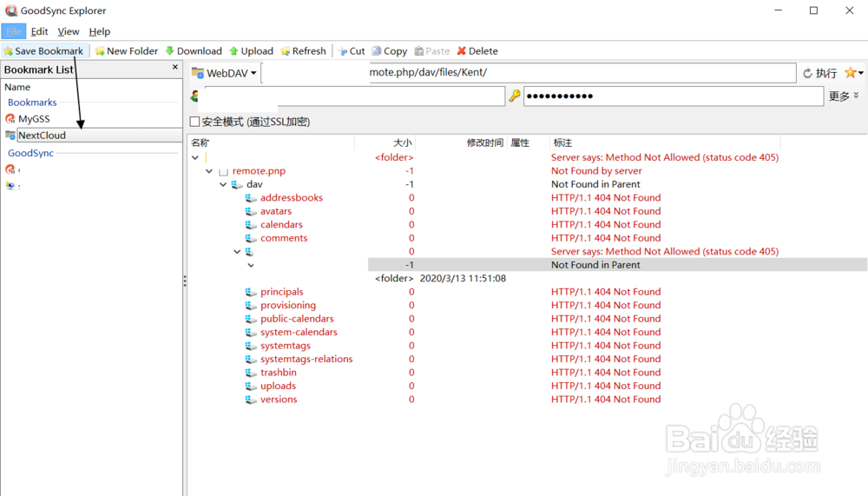Image resolution: width=868 pixels, height=496 pixels.
Task: Create a New Folder from toolbar
Action: coord(126,51)
